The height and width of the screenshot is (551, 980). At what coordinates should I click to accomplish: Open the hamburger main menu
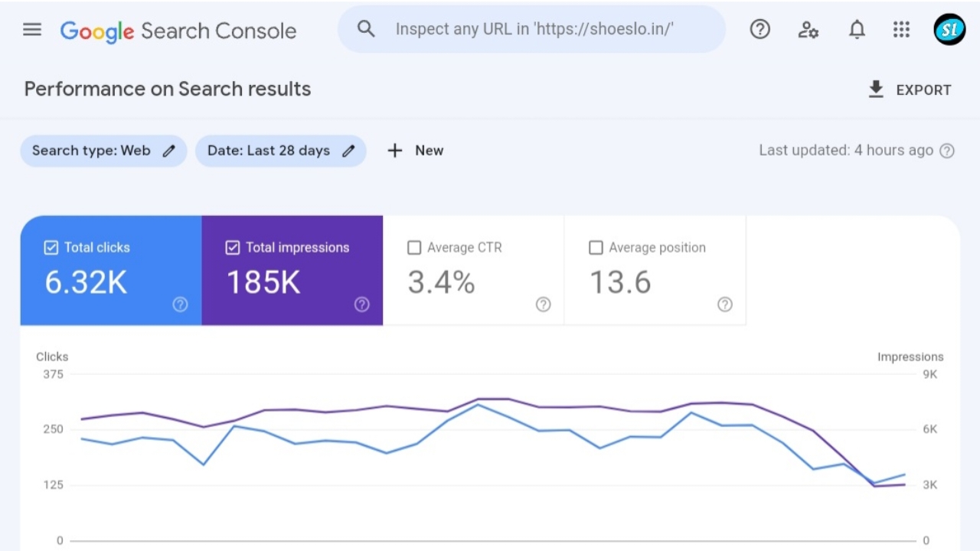pyautogui.click(x=32, y=30)
